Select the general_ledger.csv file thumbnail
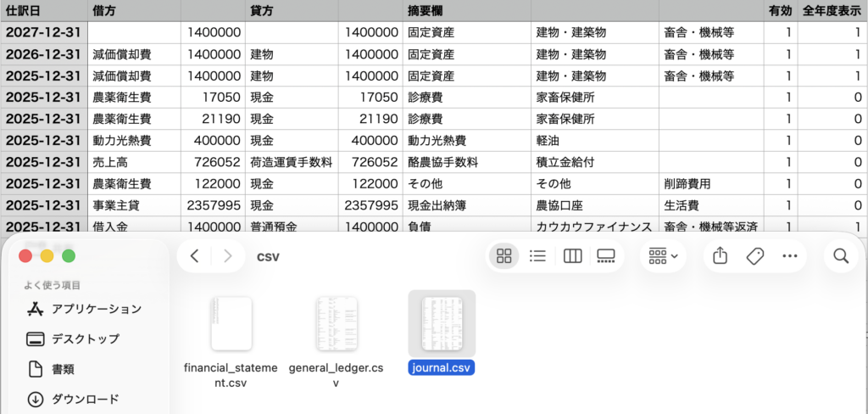This screenshot has width=868, height=414. [337, 323]
